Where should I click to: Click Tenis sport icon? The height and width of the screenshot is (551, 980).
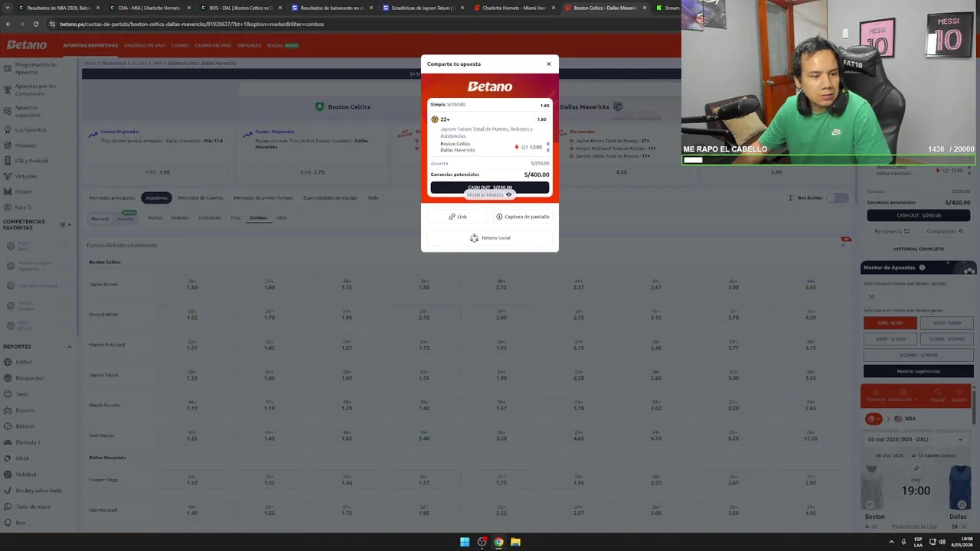click(x=8, y=394)
